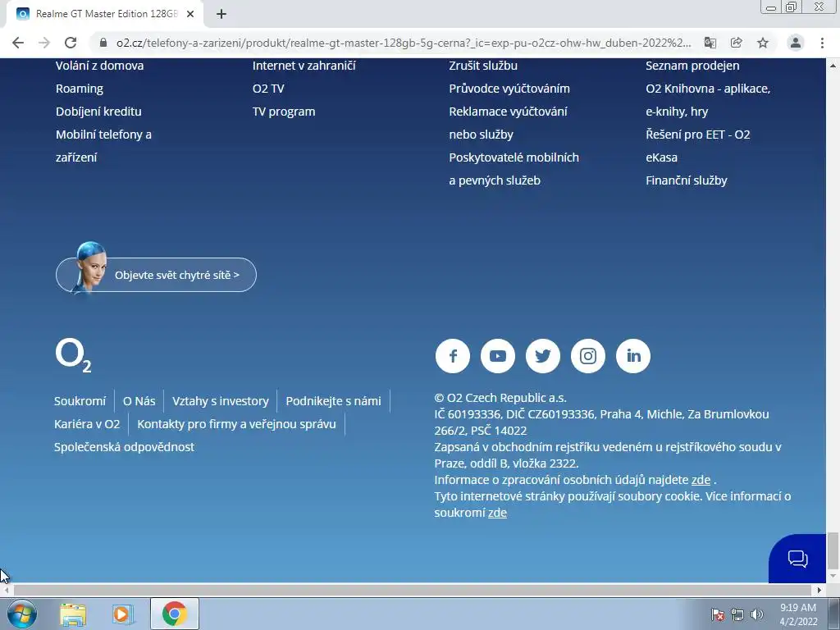
Task: Bookmark this page with star icon
Action: tap(763, 43)
